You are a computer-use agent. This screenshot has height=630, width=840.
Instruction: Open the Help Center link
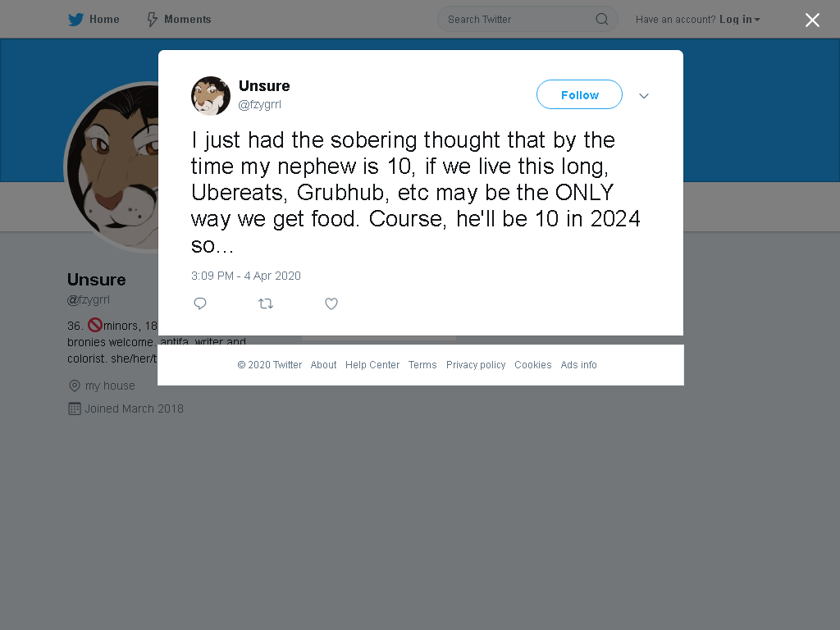[372, 365]
